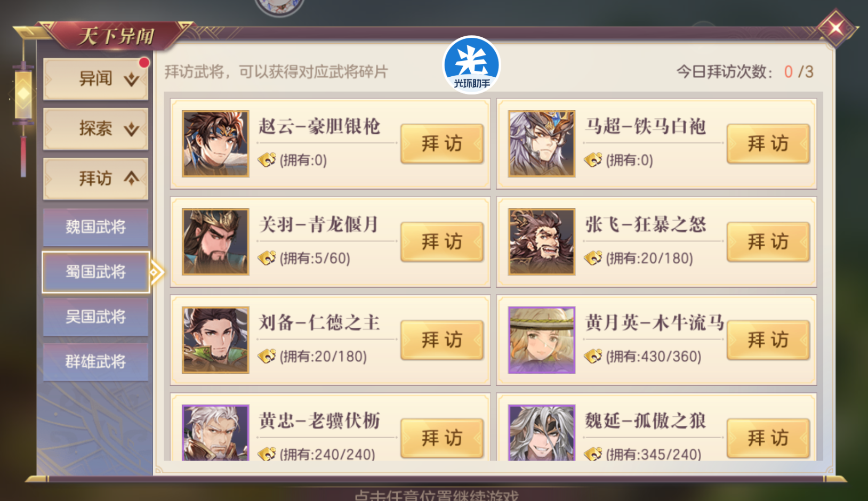Click 拜访 button for 魏延-孤傲之狼
This screenshot has height=501, width=868.
point(768,438)
